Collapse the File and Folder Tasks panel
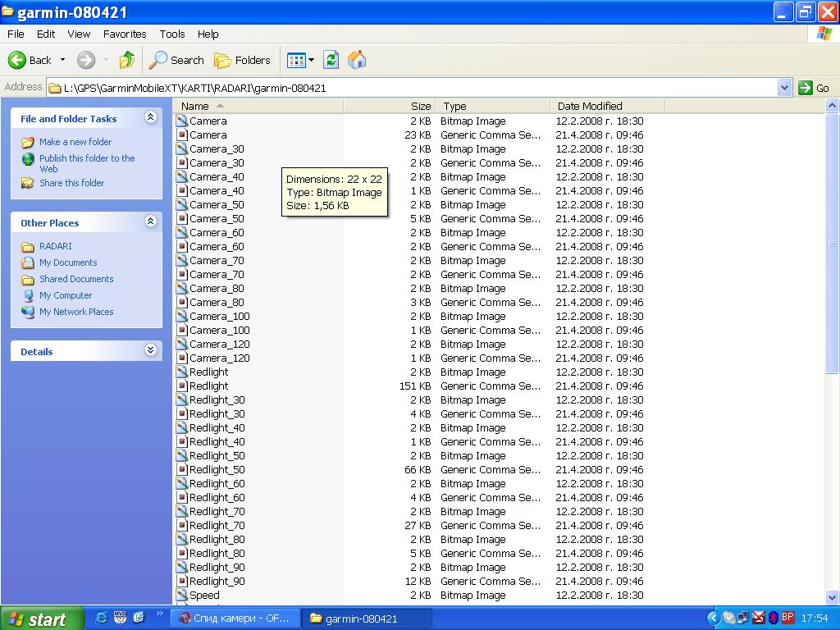This screenshot has width=840, height=630. tap(150, 118)
